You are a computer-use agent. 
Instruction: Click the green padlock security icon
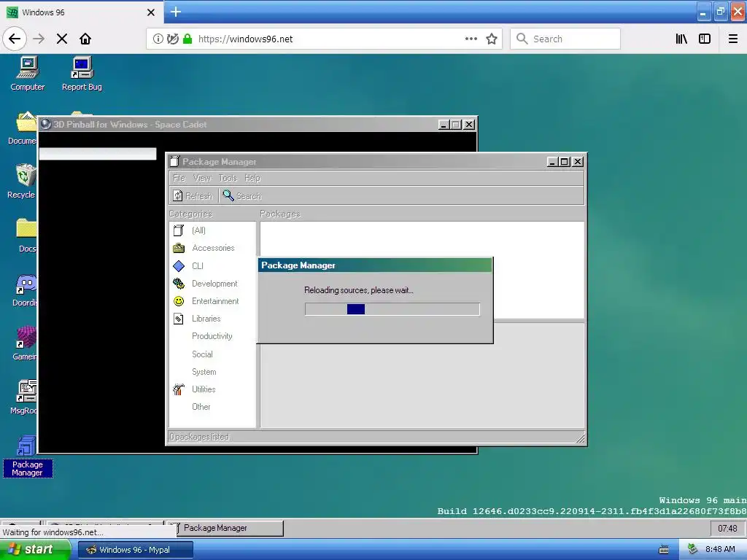pos(187,39)
